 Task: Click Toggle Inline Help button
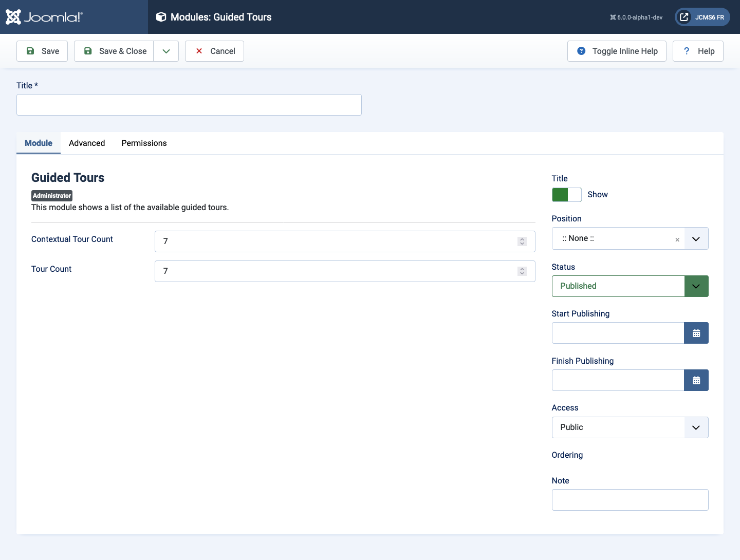click(617, 51)
